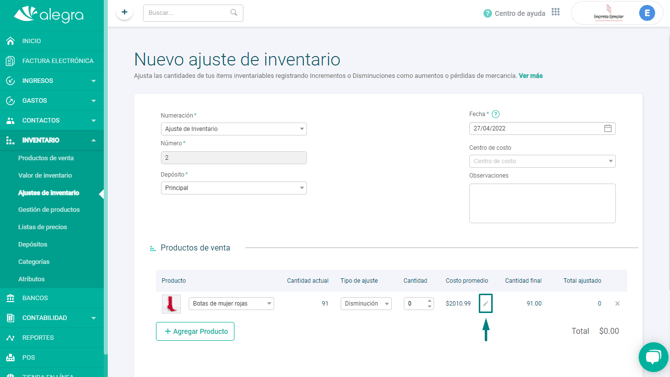Click the Centro de ayuda link text
Viewport: 670px width, 377px height.
520,13
